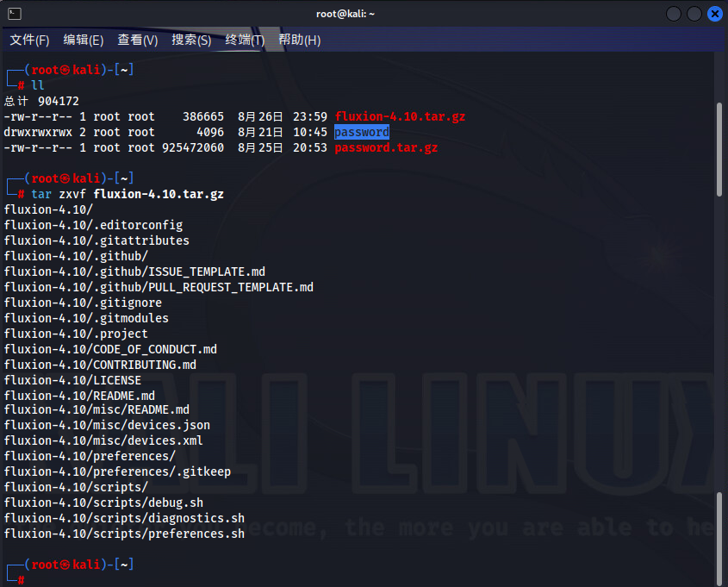
Task: Open the 搜索(S) menu
Action: coord(191,40)
